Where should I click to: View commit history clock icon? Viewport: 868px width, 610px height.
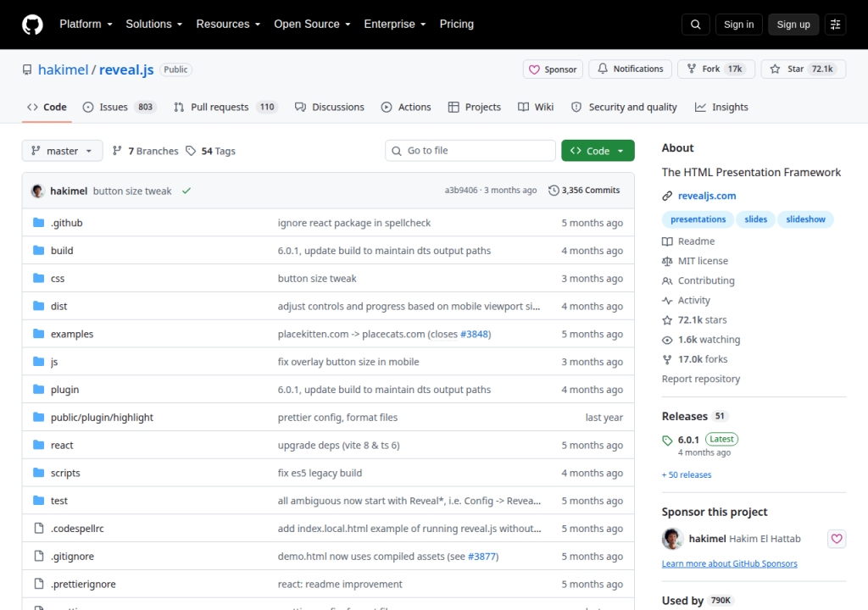tap(553, 191)
